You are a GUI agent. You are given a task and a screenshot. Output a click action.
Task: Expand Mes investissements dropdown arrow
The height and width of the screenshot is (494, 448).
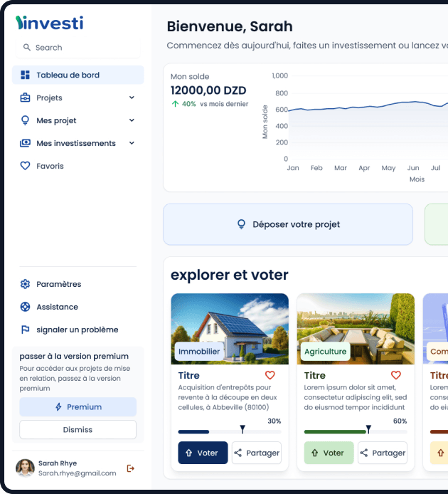pyautogui.click(x=132, y=143)
